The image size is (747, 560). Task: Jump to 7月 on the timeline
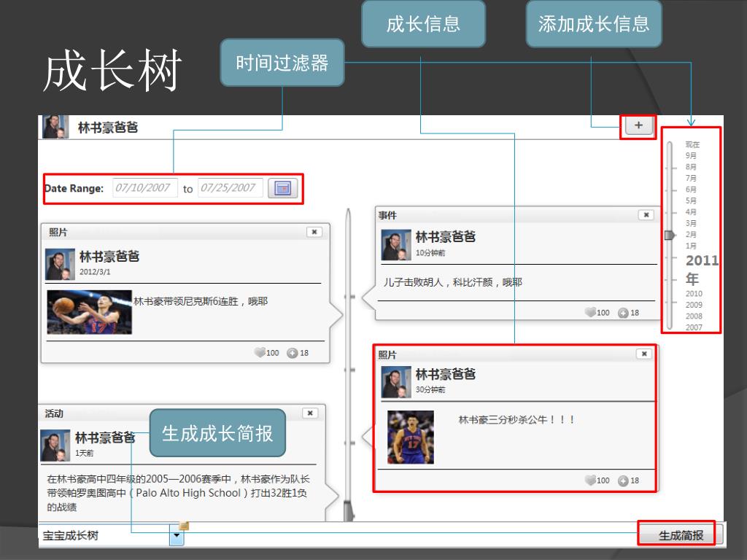[x=691, y=178]
